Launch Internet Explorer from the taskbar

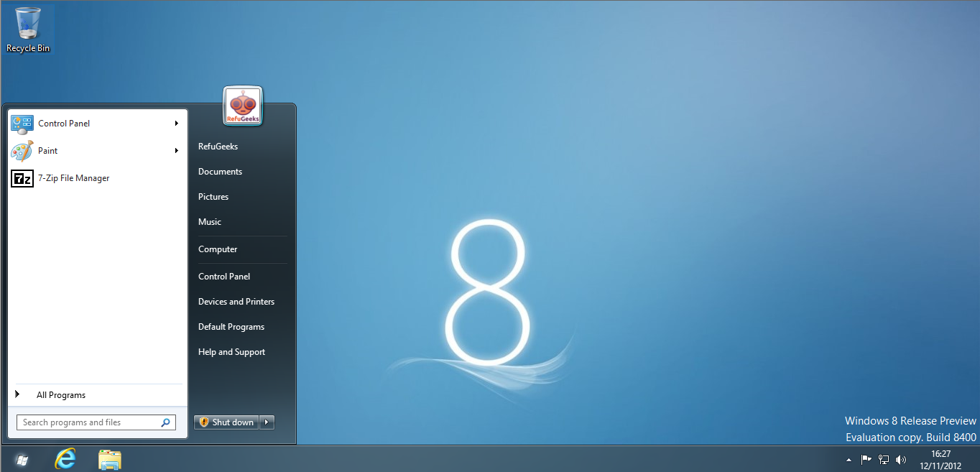click(x=65, y=459)
